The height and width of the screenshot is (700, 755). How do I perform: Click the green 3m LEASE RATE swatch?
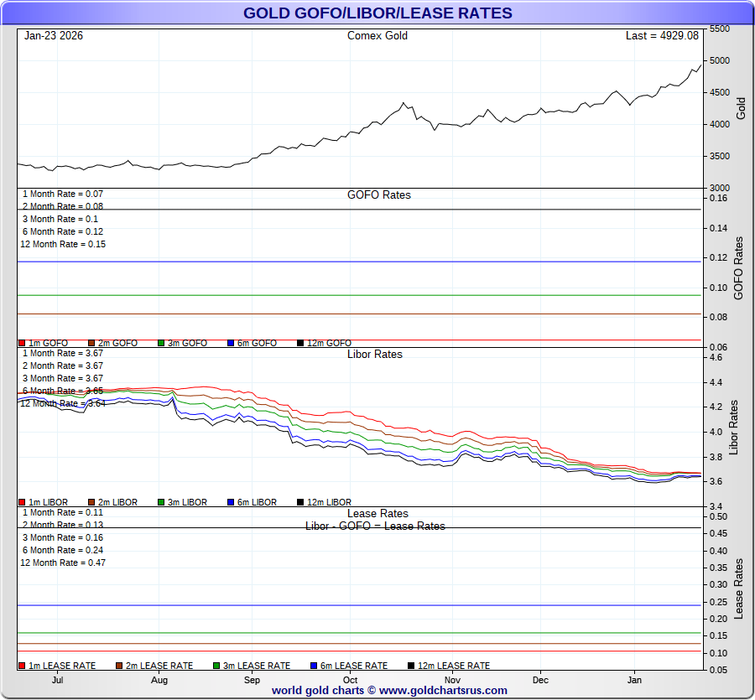[x=216, y=666]
